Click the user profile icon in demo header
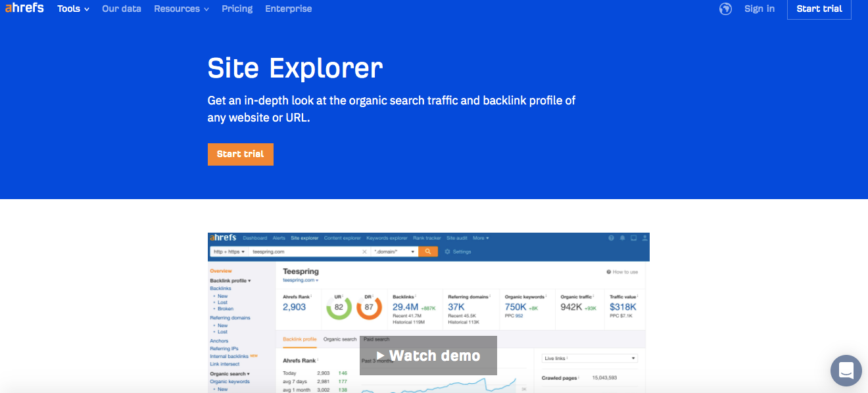 (644, 238)
